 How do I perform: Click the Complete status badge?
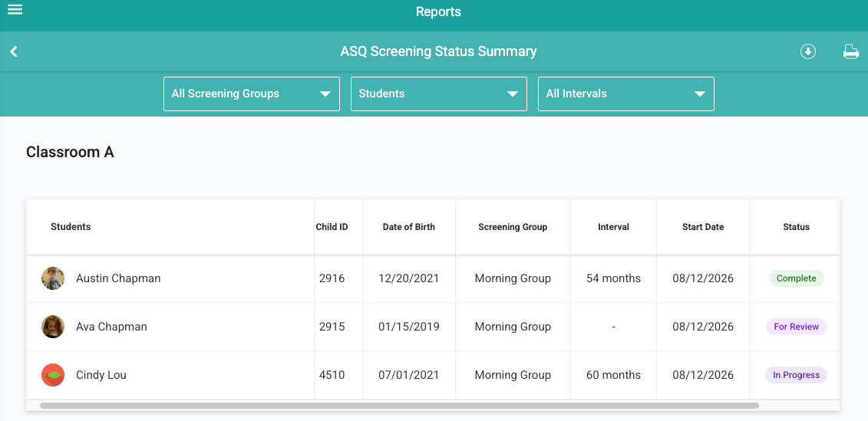tap(796, 278)
